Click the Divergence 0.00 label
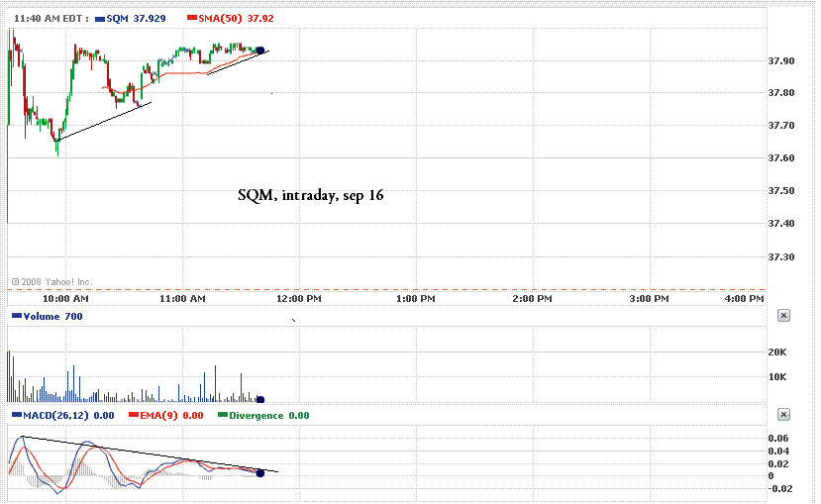 268,416
